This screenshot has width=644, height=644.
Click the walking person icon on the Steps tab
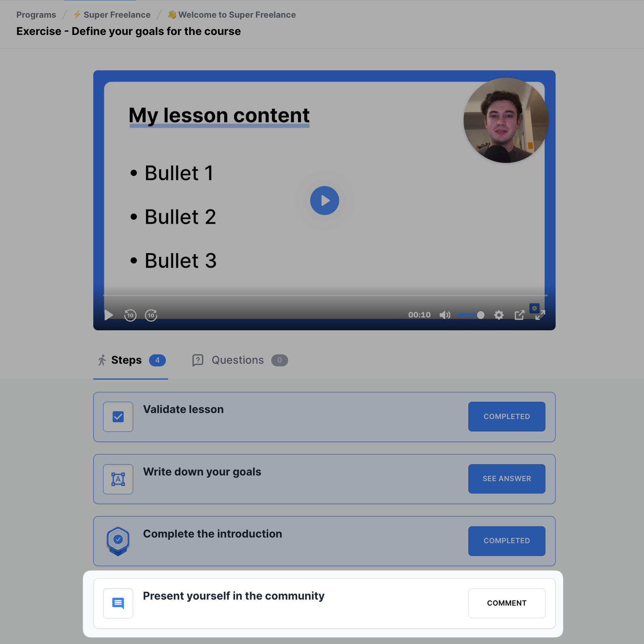point(102,360)
